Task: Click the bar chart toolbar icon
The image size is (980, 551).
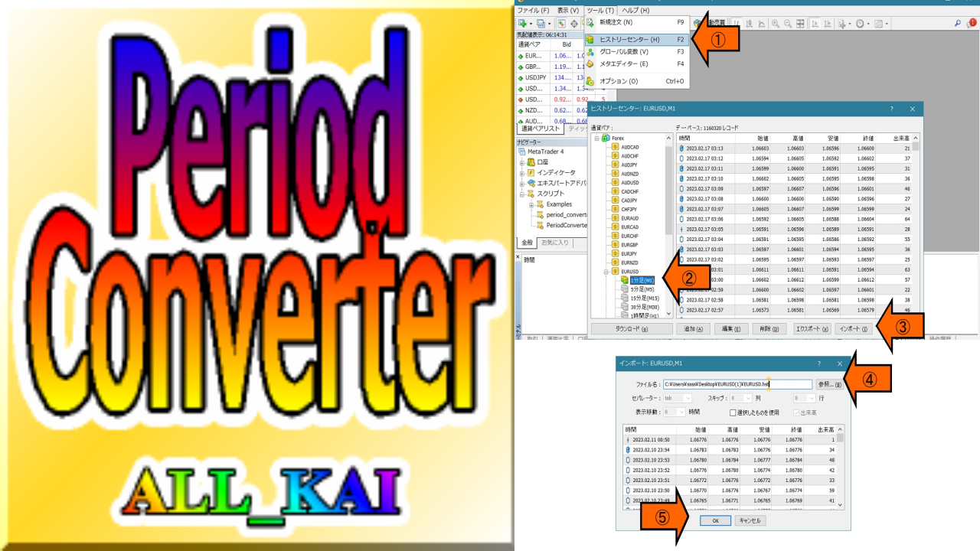Action: (738, 24)
